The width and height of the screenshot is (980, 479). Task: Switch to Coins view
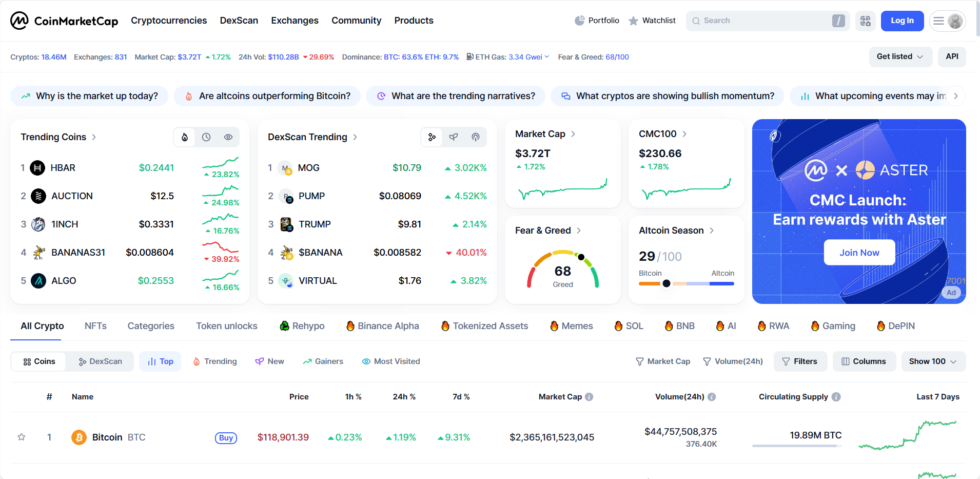(39, 361)
